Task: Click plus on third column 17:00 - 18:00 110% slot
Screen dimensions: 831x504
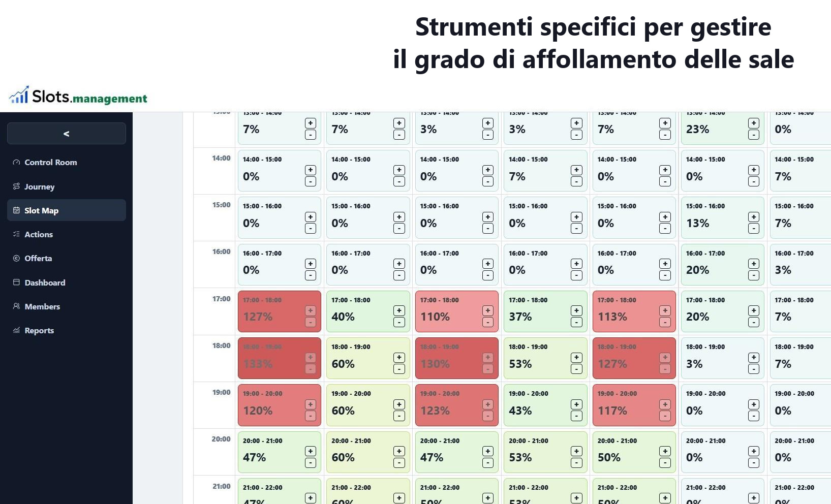Action: (x=488, y=310)
